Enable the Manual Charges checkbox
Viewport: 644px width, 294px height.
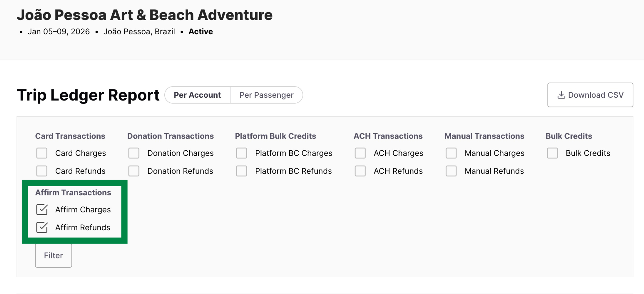[451, 153]
